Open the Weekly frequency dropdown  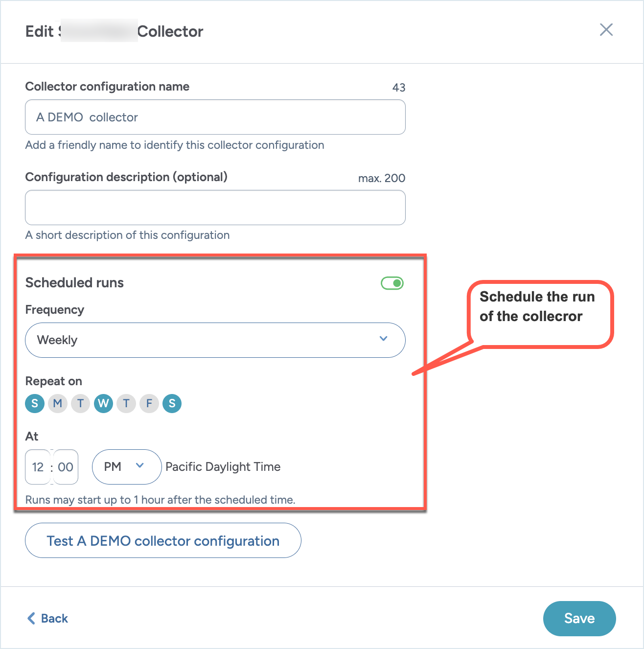pyautogui.click(x=215, y=340)
